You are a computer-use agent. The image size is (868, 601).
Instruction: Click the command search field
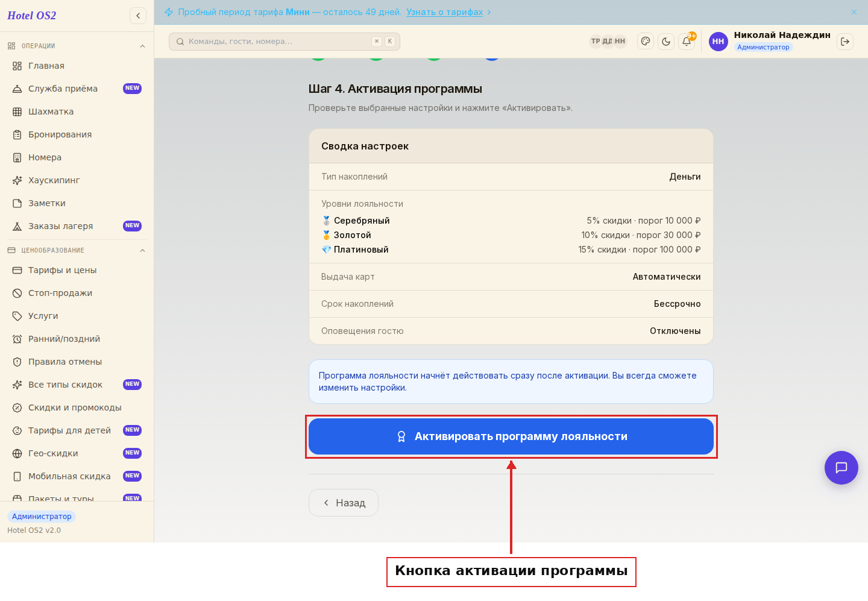tap(285, 42)
